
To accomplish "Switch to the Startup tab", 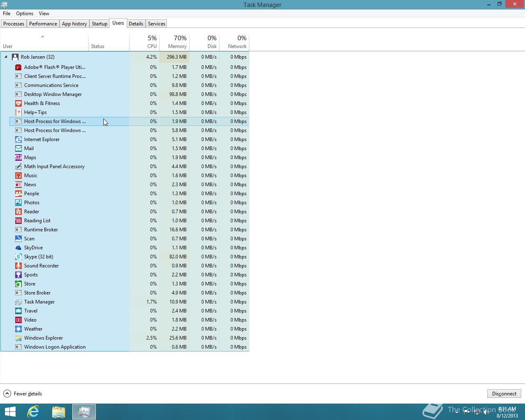I will tap(99, 24).
